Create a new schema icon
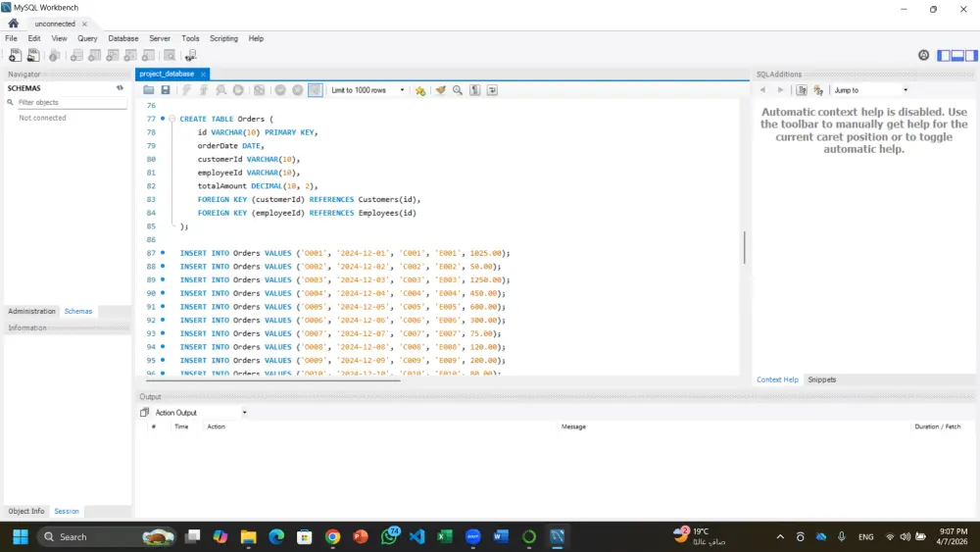Image resolution: width=980 pixels, height=552 pixels. (x=76, y=56)
